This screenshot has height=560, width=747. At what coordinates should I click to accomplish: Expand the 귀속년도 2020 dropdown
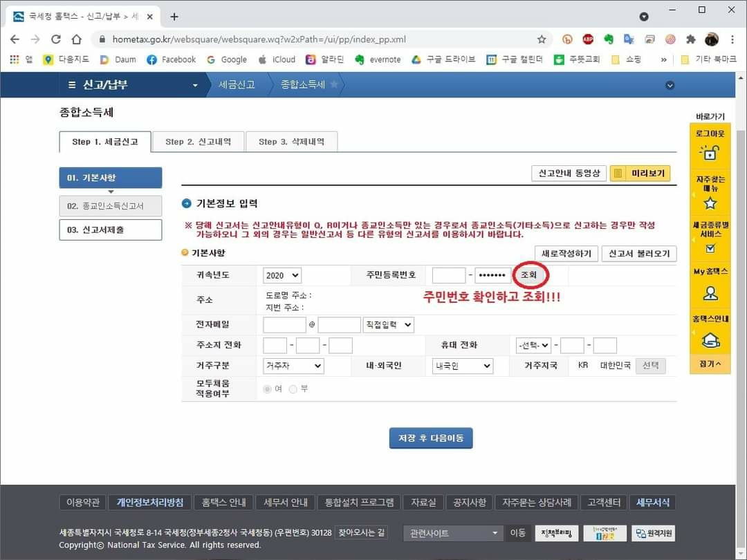click(282, 275)
